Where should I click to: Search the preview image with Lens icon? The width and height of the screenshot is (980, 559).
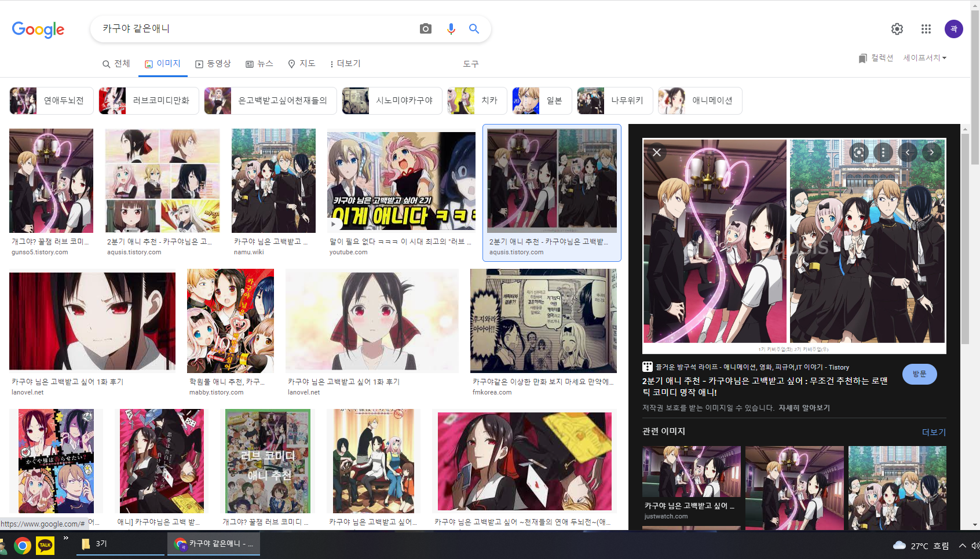click(x=859, y=152)
